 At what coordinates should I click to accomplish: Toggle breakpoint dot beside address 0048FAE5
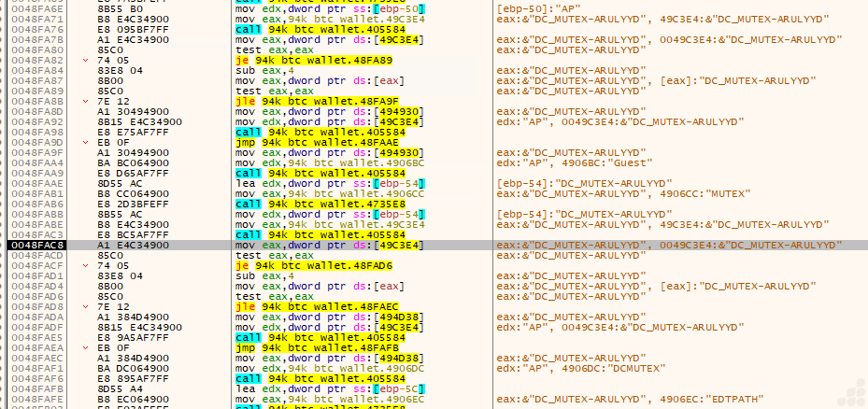[x=5, y=336]
